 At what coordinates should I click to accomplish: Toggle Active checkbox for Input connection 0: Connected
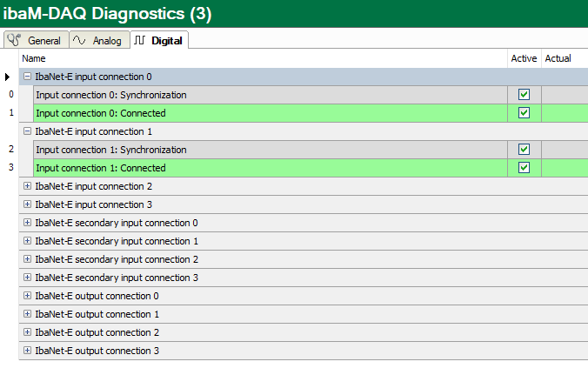(524, 112)
